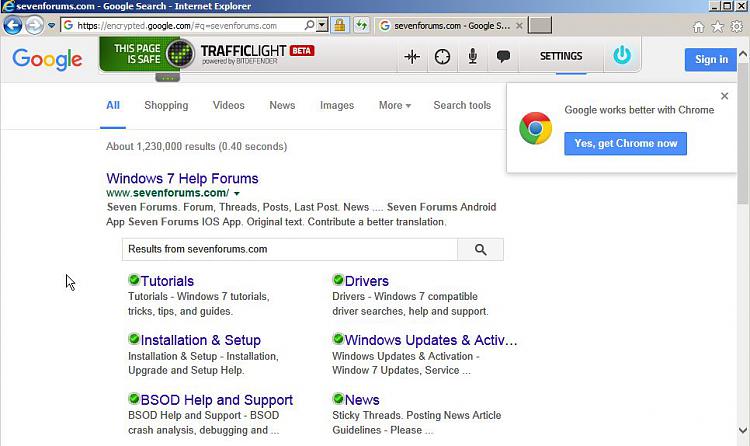Click green checkmark beside BSOD Help
750x446 pixels.
click(134, 399)
